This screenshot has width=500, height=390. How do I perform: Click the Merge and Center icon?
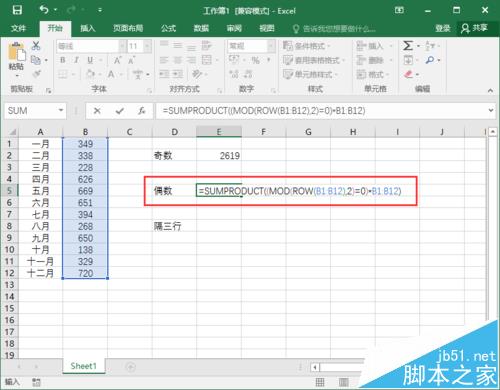click(207, 60)
